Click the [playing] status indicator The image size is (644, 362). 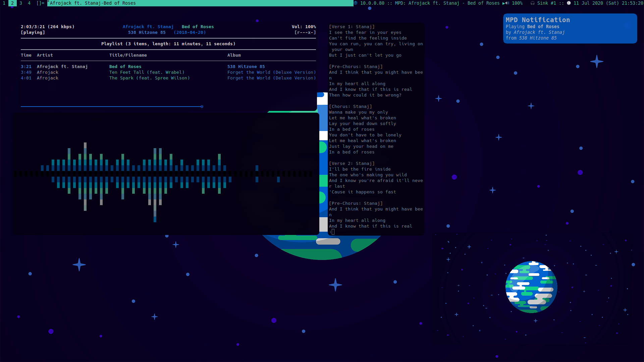coord(33,32)
